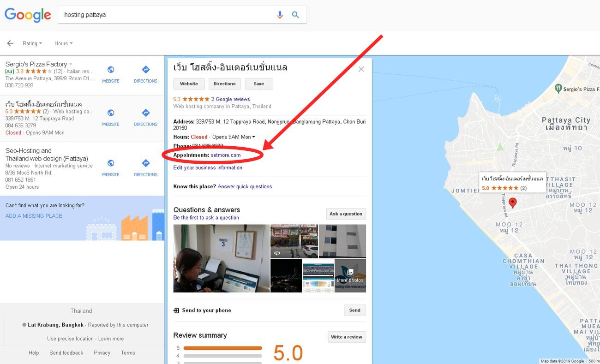Screen dimensions: 600x364
Task: Open the 2 Google reviews link
Action: click(x=230, y=99)
